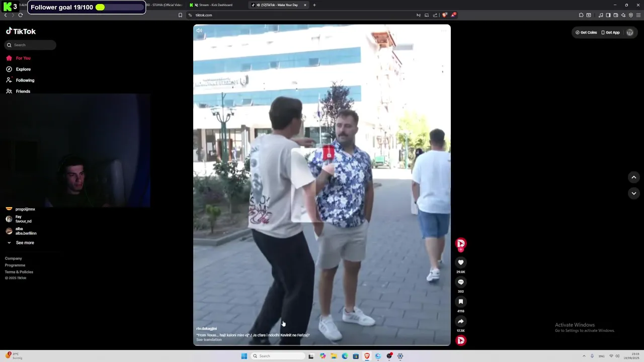Open Settings gear in taskbar
Screen dimensions: 644x362
[x=400, y=356]
